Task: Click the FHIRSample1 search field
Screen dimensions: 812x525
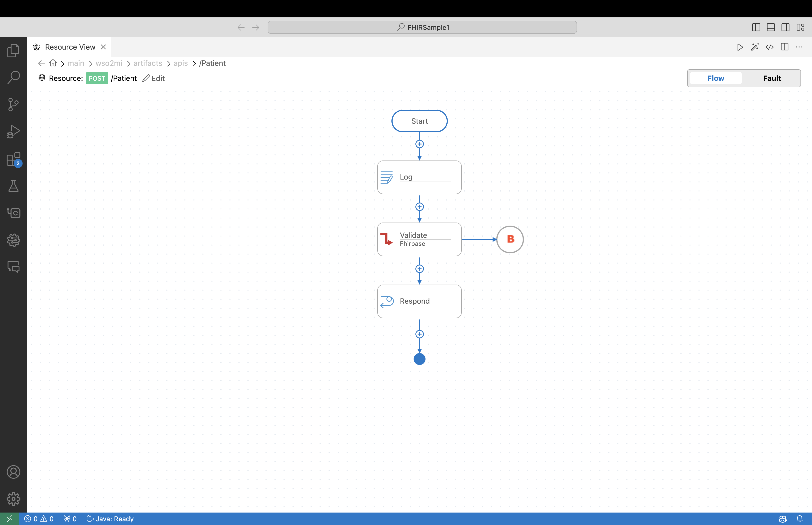Action: pos(422,27)
